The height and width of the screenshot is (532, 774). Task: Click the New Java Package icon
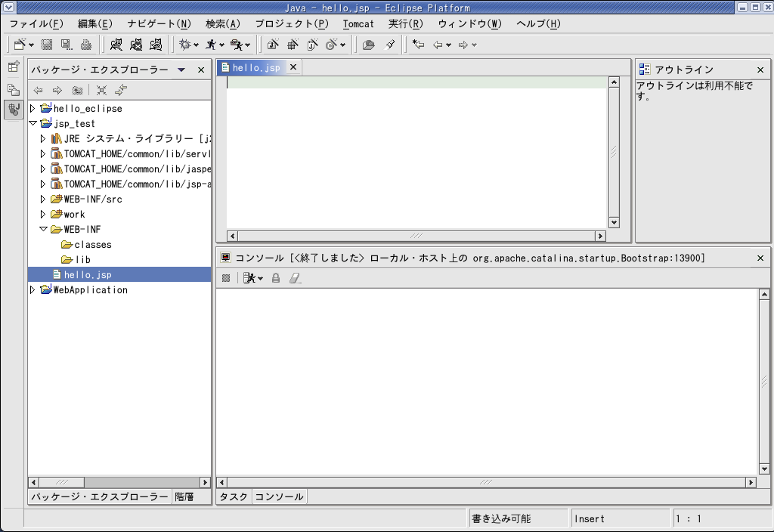point(293,45)
